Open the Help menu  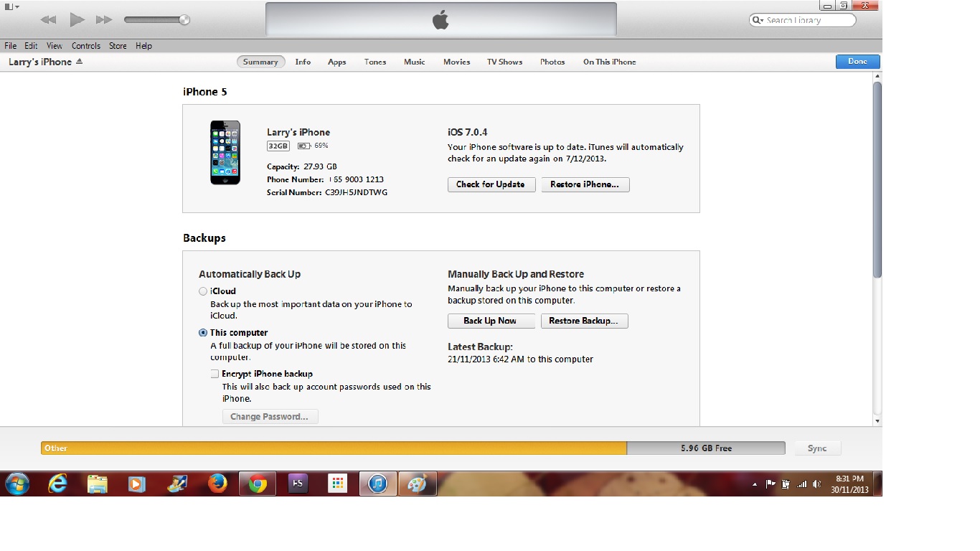pos(143,46)
